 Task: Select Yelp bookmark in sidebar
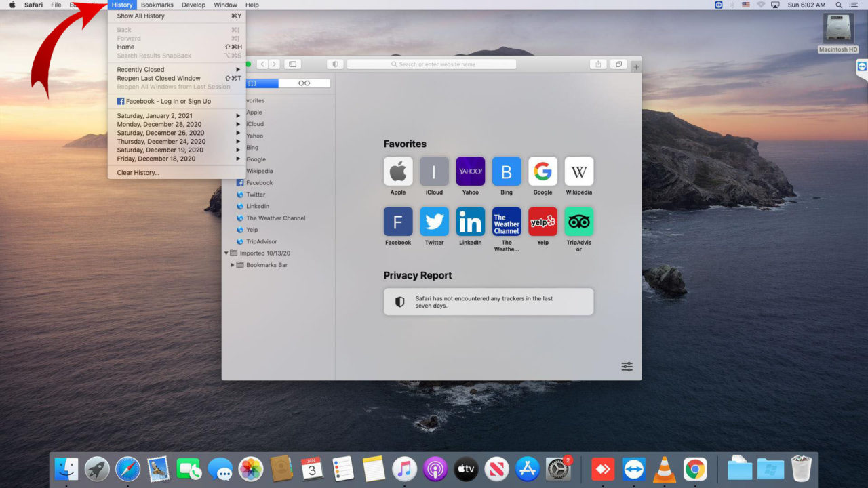(252, 230)
